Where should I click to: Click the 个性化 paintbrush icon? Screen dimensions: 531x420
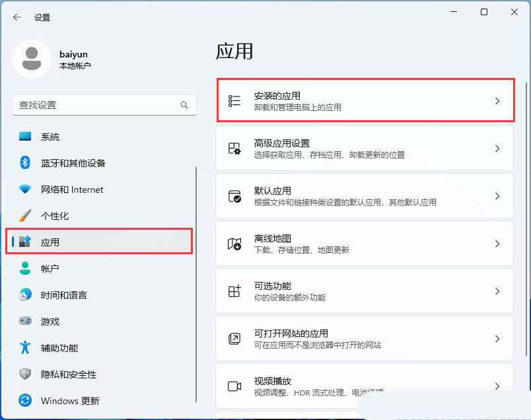[x=25, y=216]
